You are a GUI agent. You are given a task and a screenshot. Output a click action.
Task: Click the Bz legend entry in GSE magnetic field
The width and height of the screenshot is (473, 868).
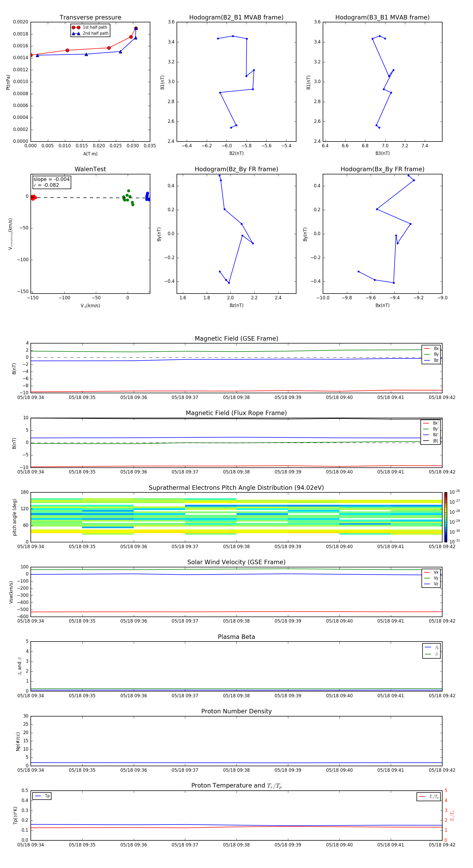[x=431, y=360]
